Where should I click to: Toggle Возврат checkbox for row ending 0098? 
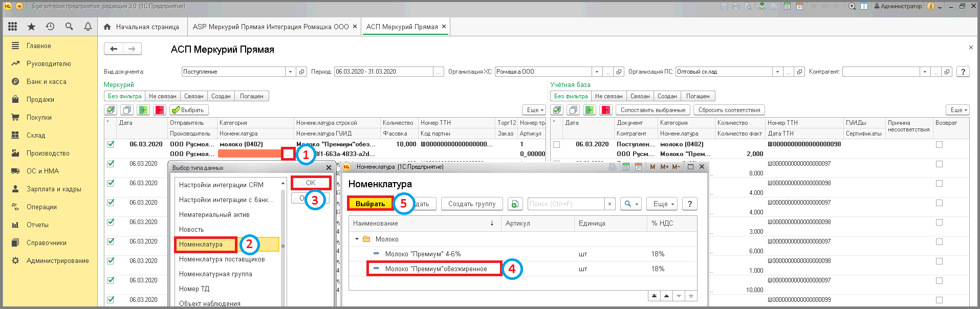click(x=939, y=144)
